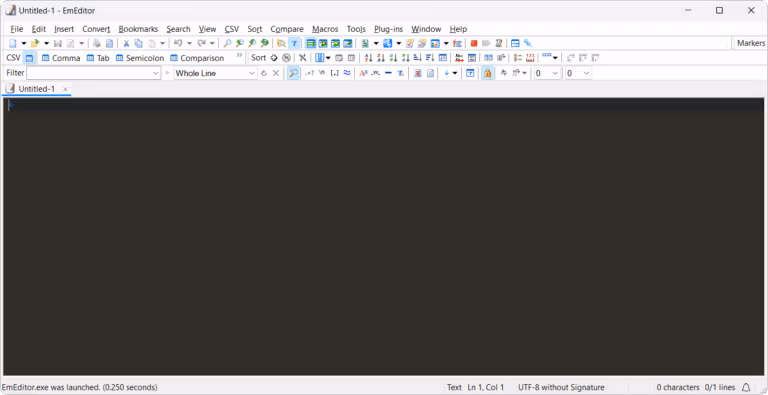
Task: Open the Convert menu
Action: (96, 29)
